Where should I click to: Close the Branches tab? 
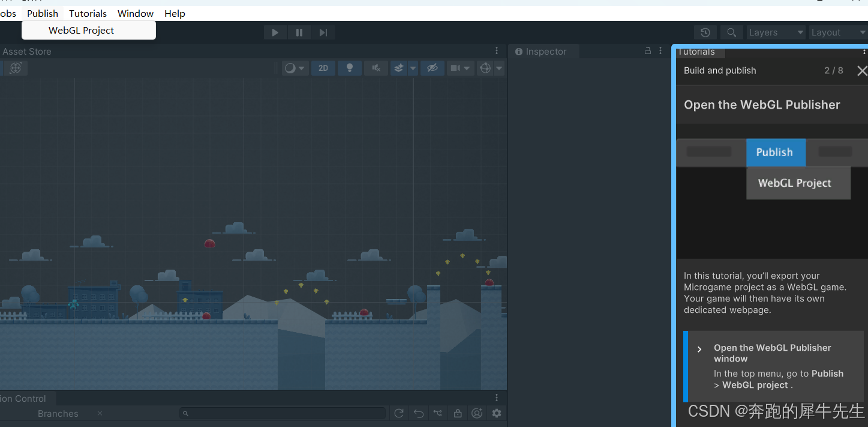pyautogui.click(x=100, y=413)
